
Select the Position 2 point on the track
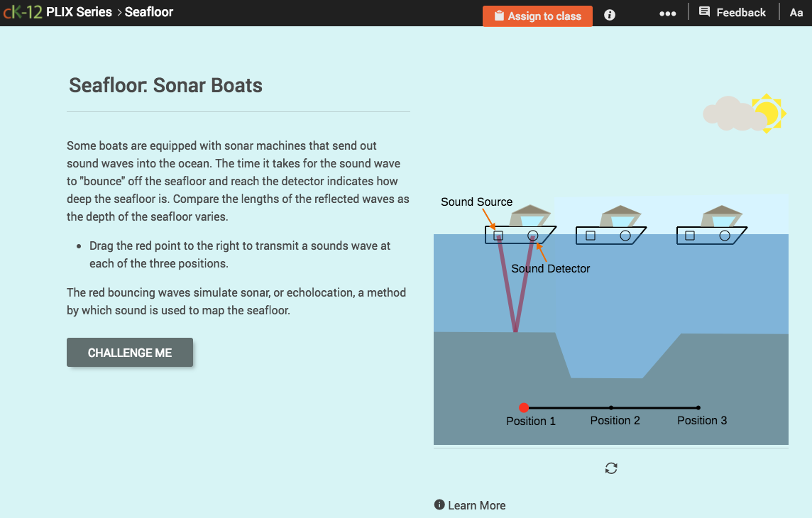pyautogui.click(x=611, y=407)
